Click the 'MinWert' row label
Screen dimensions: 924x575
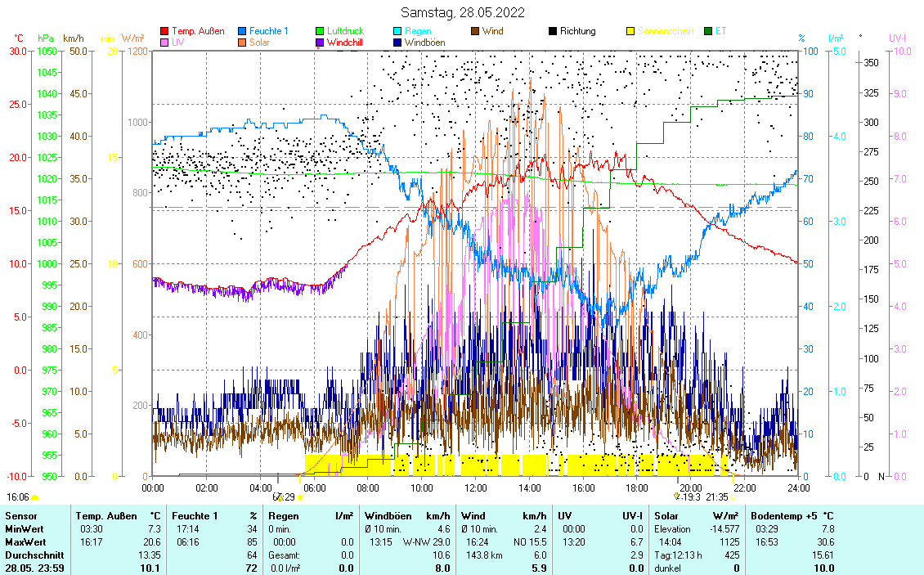click(x=25, y=529)
